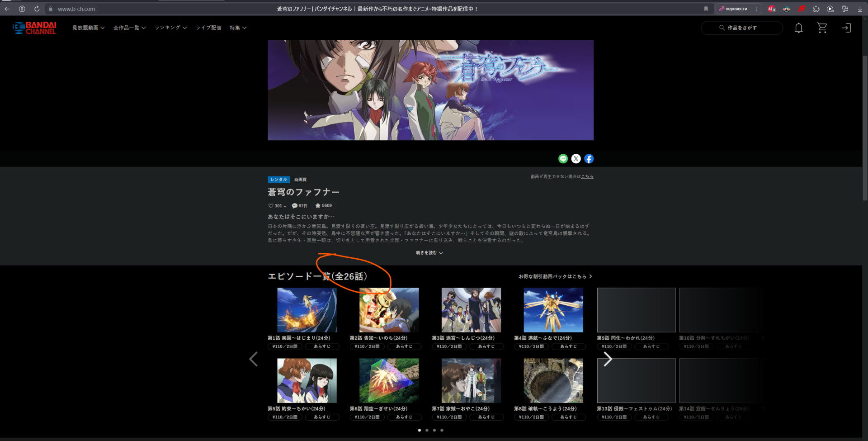Image resolution: width=868 pixels, height=441 pixels.
Task: Expand the description with 続きを読む
Action: tap(429, 253)
